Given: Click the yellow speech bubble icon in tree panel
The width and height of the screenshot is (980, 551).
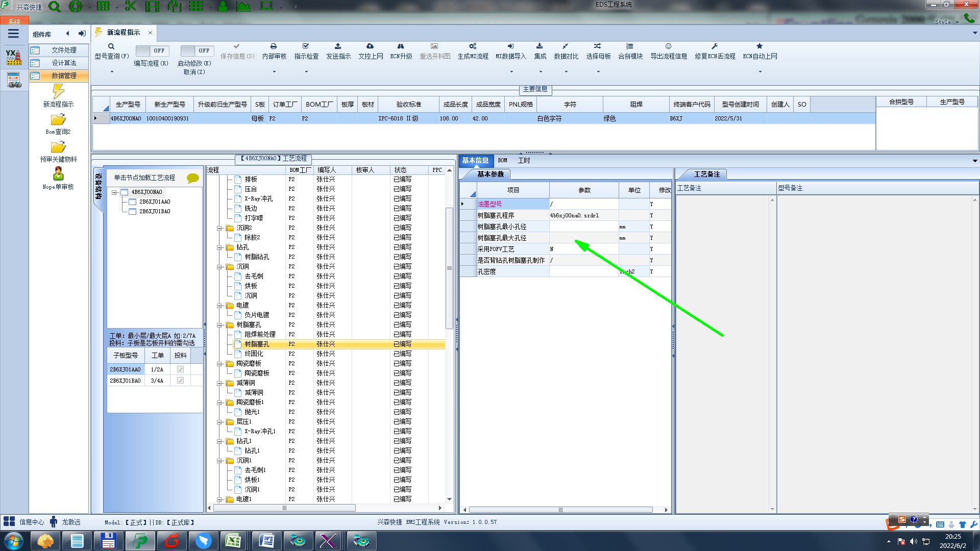Looking at the screenshot, I should click(x=193, y=178).
